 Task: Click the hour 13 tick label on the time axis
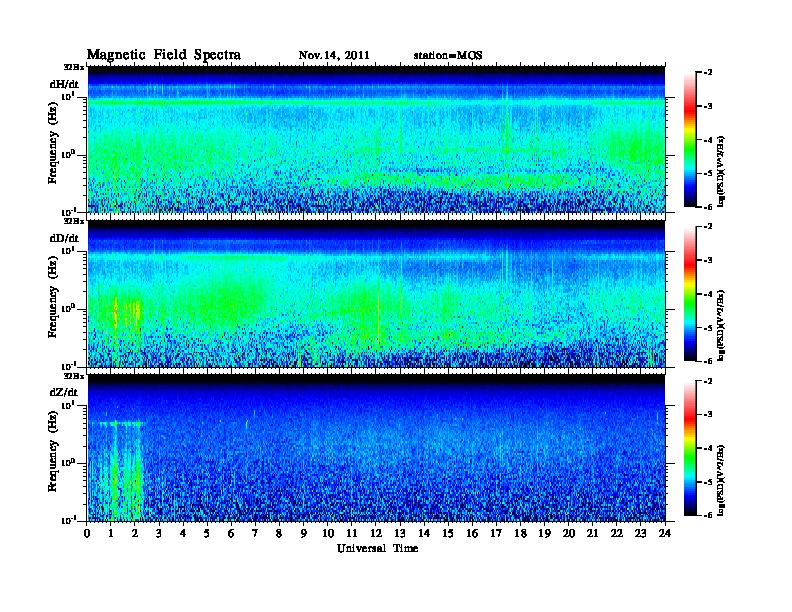click(x=400, y=534)
